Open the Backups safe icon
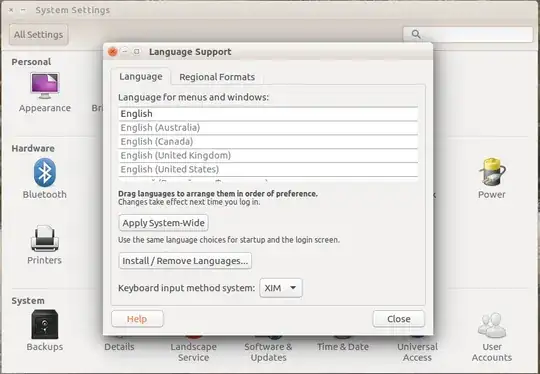This screenshot has height=374, width=540. (x=45, y=324)
